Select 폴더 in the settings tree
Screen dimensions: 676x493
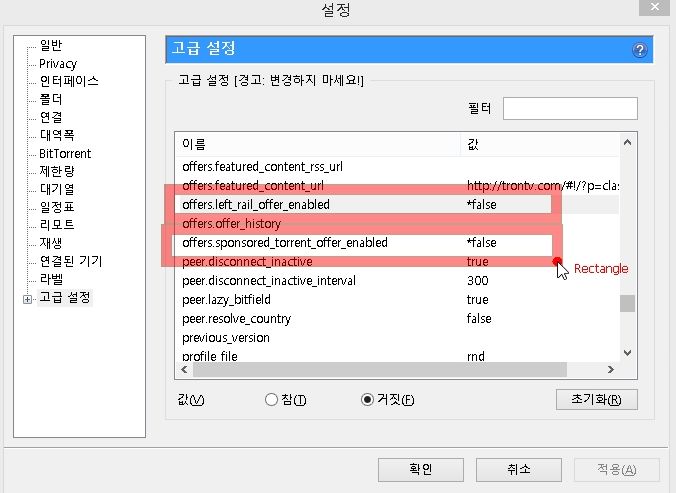click(x=51, y=99)
